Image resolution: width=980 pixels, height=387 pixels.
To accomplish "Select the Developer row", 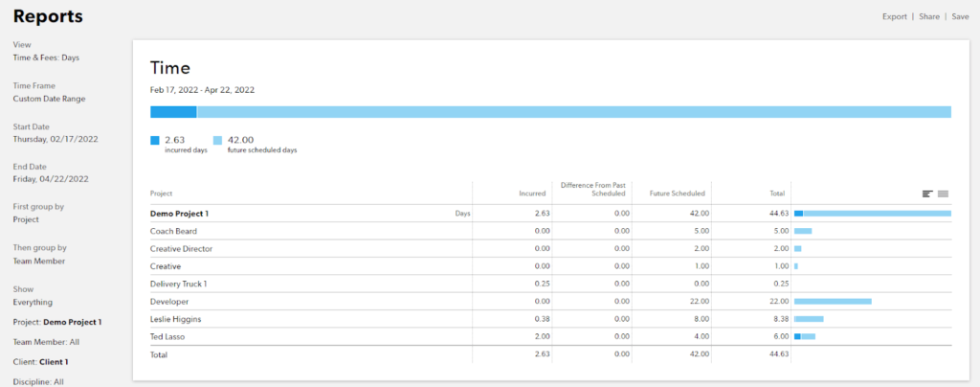I will click(550, 302).
